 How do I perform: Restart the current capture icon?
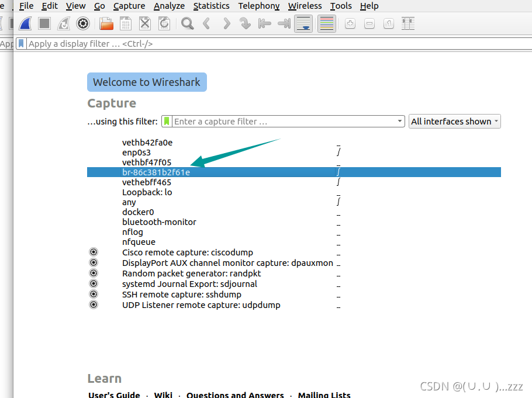(64, 24)
